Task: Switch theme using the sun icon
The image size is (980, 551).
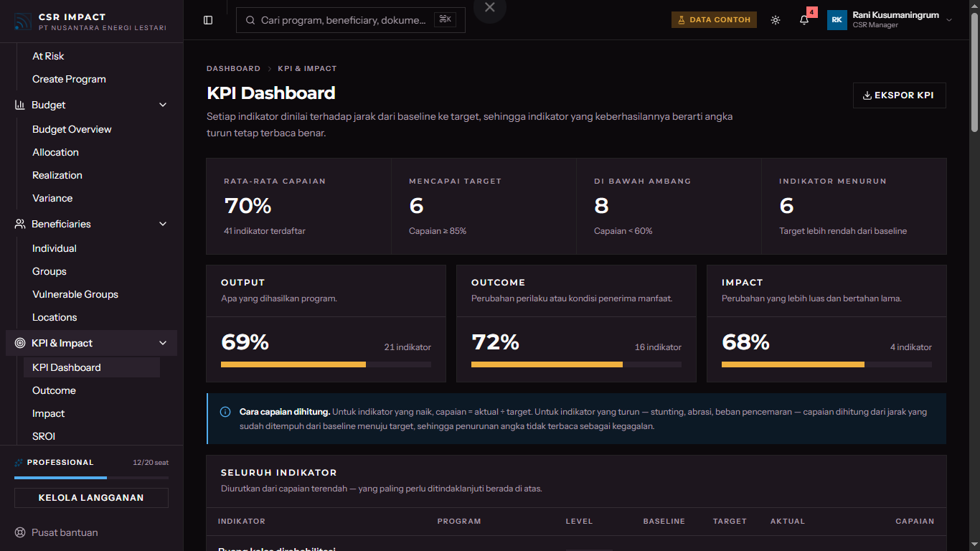Action: 776,20
